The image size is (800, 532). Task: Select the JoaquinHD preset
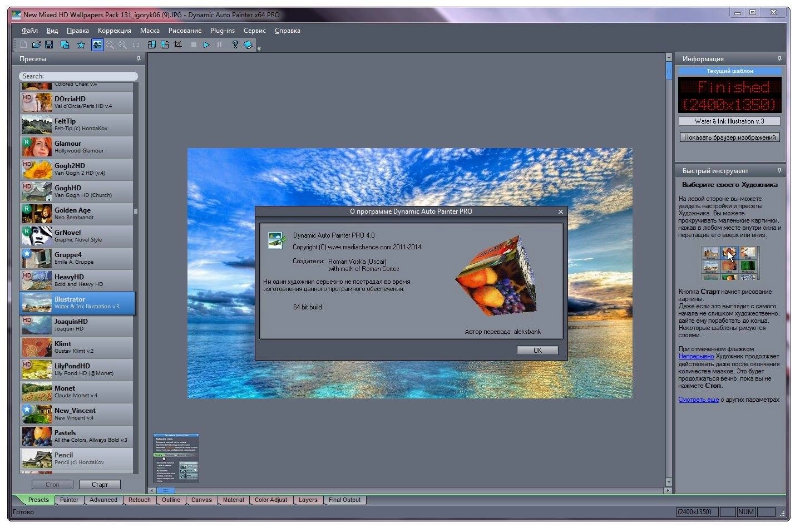[77, 325]
